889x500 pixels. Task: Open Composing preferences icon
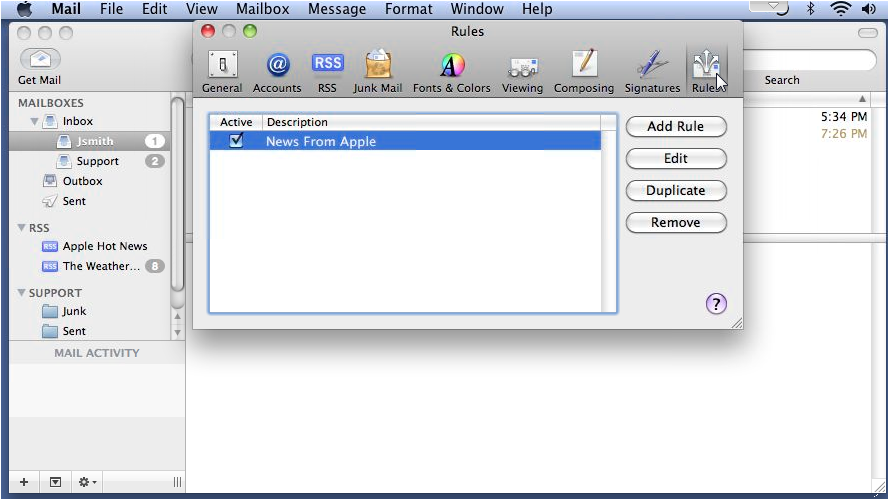[x=584, y=63]
